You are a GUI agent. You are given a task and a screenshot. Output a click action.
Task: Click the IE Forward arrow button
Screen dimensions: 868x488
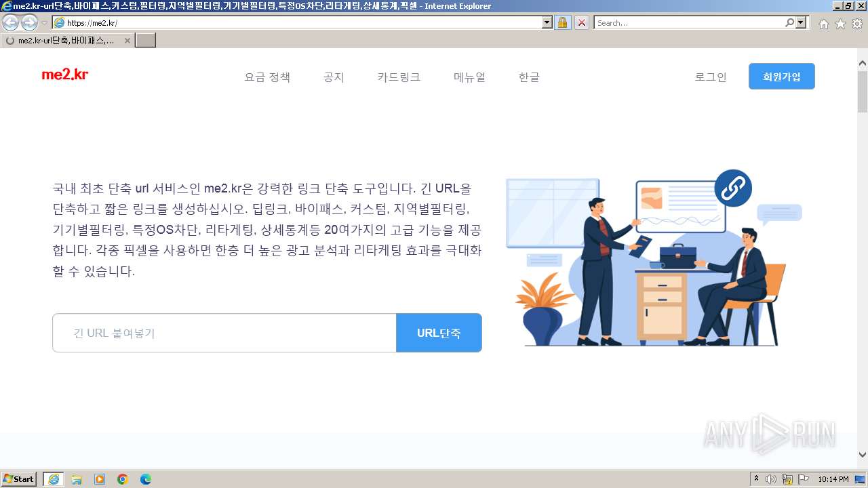[x=29, y=22]
